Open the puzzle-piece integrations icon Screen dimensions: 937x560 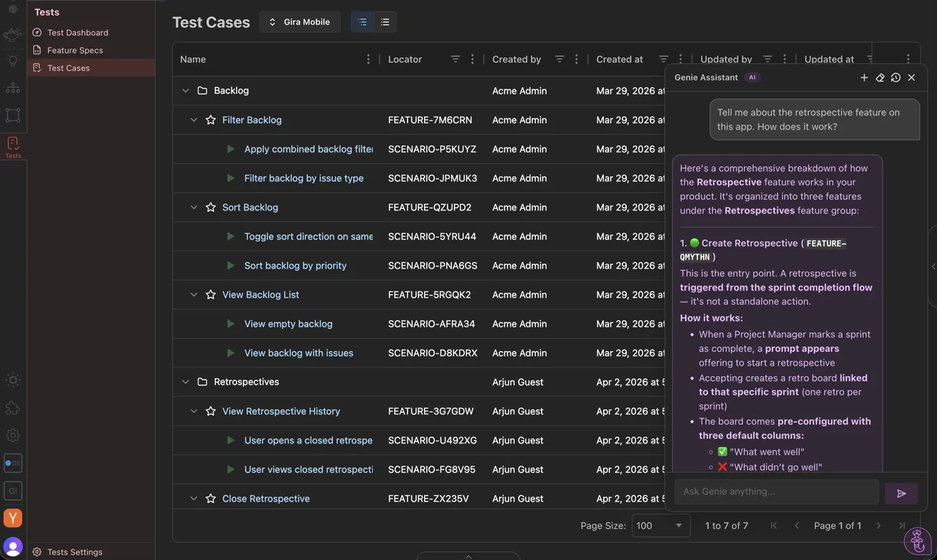tap(12, 408)
